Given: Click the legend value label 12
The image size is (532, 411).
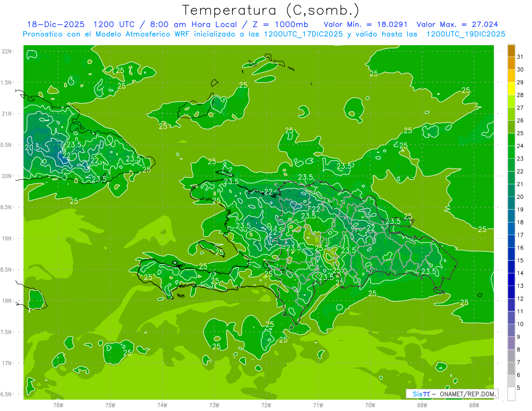Looking at the screenshot, I should (x=520, y=299).
